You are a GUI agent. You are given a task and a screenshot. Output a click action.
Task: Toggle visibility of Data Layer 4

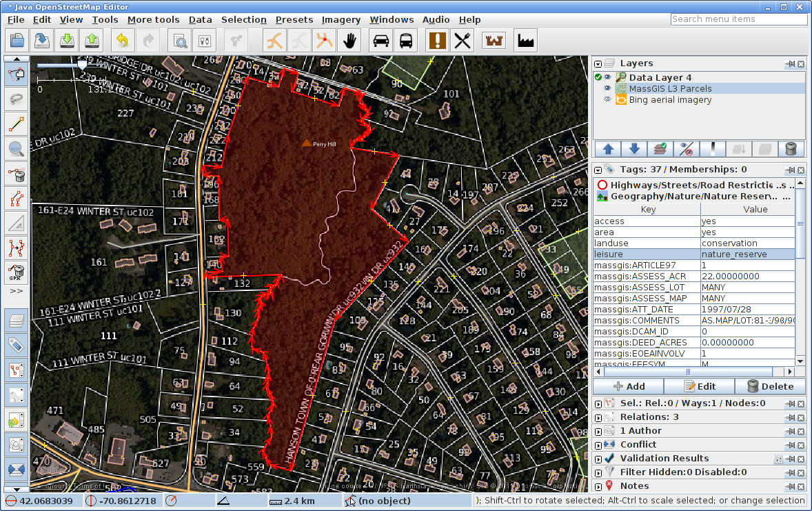click(x=608, y=77)
